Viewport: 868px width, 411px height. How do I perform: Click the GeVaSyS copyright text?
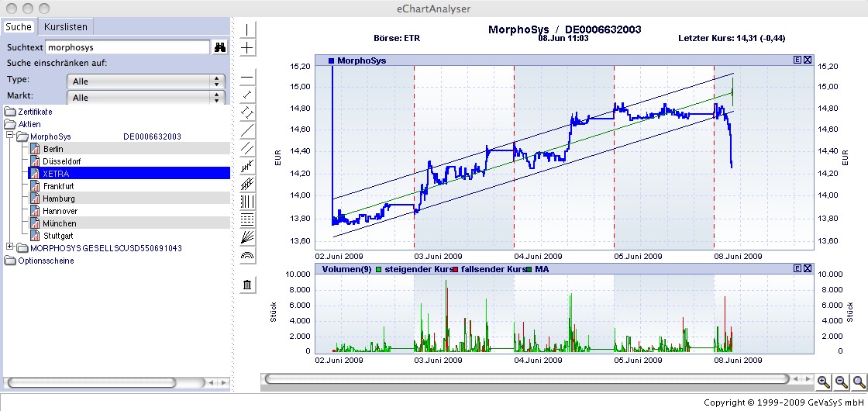point(784,402)
